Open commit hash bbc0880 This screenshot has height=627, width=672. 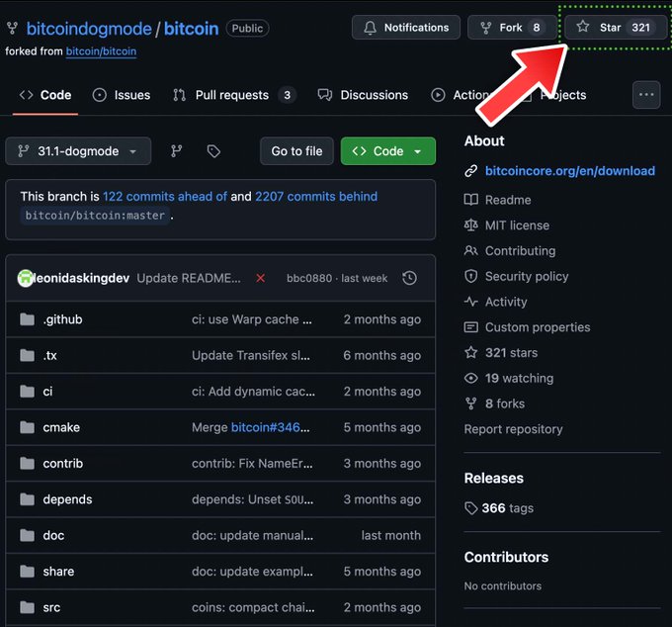309,278
